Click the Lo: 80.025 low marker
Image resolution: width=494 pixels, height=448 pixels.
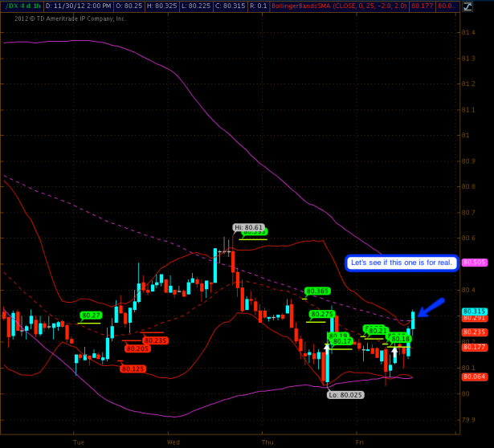(x=345, y=394)
